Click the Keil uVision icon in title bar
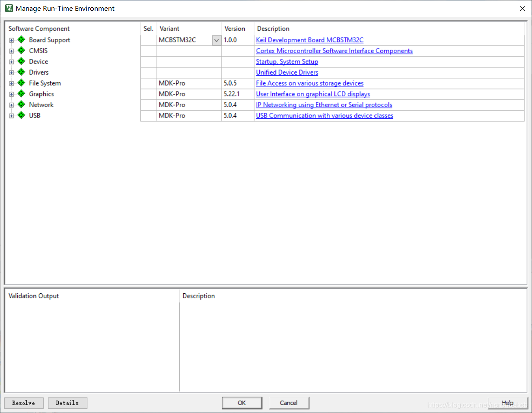 (9, 8)
